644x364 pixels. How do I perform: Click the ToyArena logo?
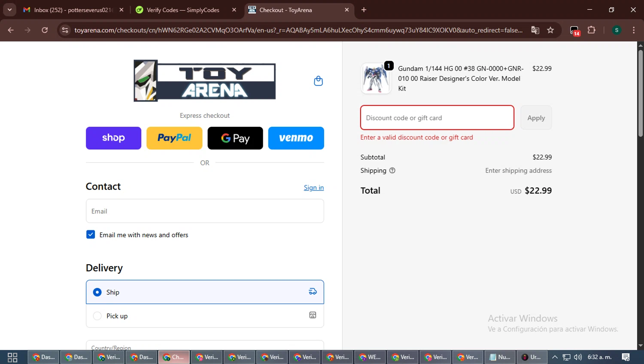tap(205, 81)
